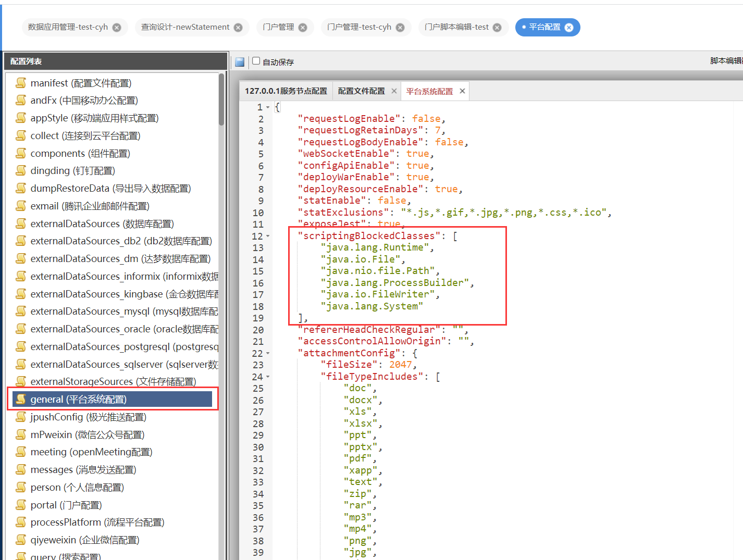This screenshot has width=743, height=560.
Task: Open jpushConfig (极光推送配置) entry
Action: (x=88, y=417)
